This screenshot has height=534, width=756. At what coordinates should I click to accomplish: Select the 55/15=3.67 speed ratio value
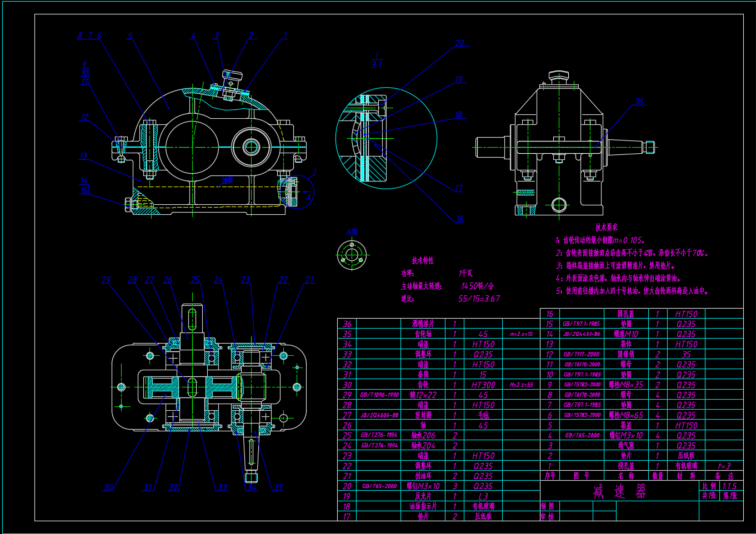(479, 299)
